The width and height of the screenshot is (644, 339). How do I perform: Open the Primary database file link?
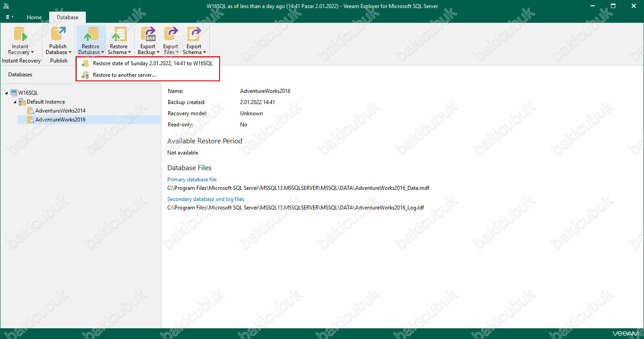click(192, 180)
